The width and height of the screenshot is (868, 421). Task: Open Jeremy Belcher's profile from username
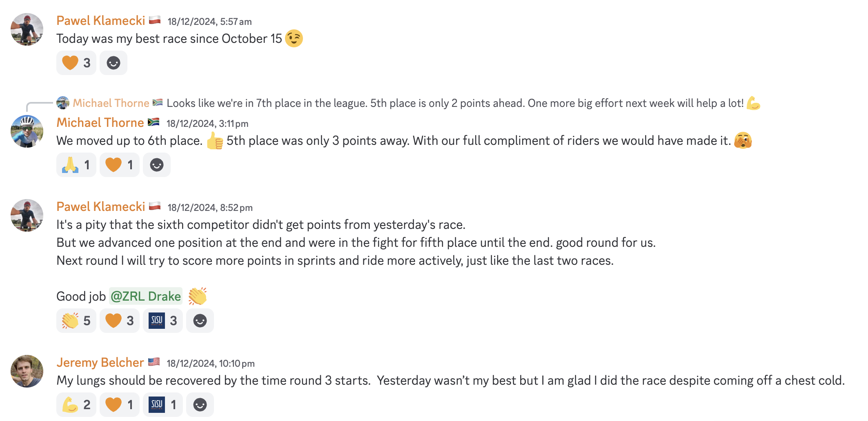100,362
